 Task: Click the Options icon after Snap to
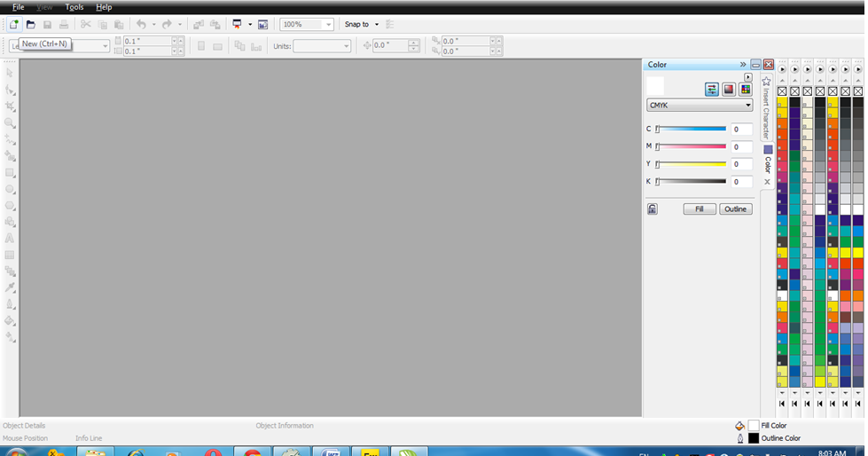(390, 24)
